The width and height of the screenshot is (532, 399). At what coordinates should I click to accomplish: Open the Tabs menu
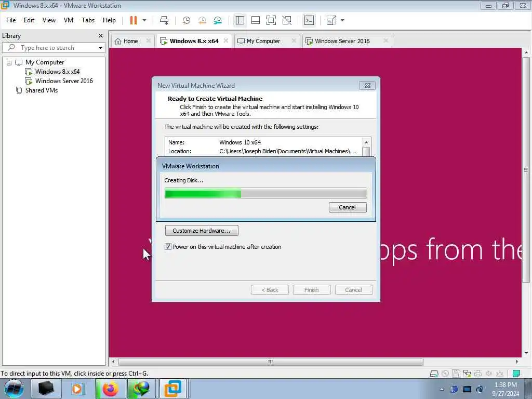(x=88, y=20)
